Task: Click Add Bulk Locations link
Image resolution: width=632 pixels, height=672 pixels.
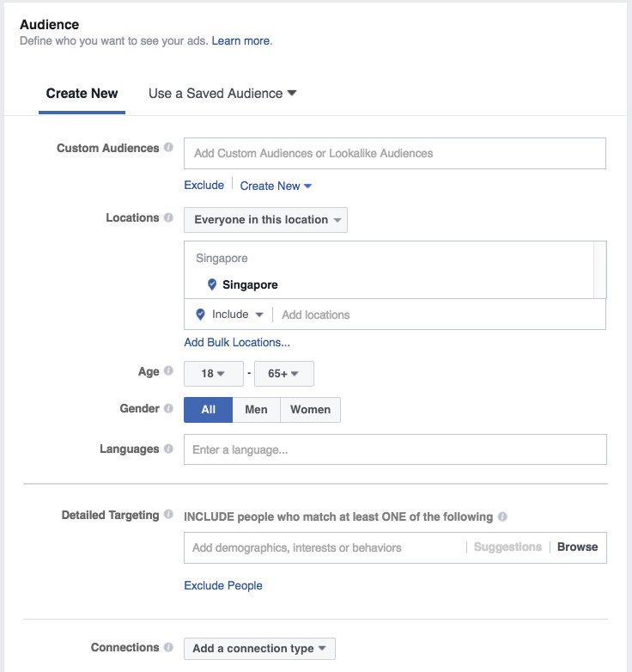Action: point(237,342)
